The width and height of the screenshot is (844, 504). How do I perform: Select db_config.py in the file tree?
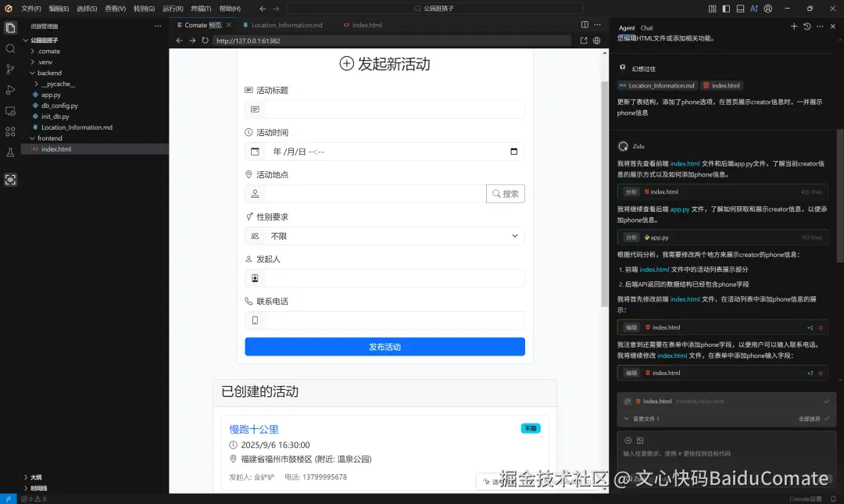pos(59,105)
